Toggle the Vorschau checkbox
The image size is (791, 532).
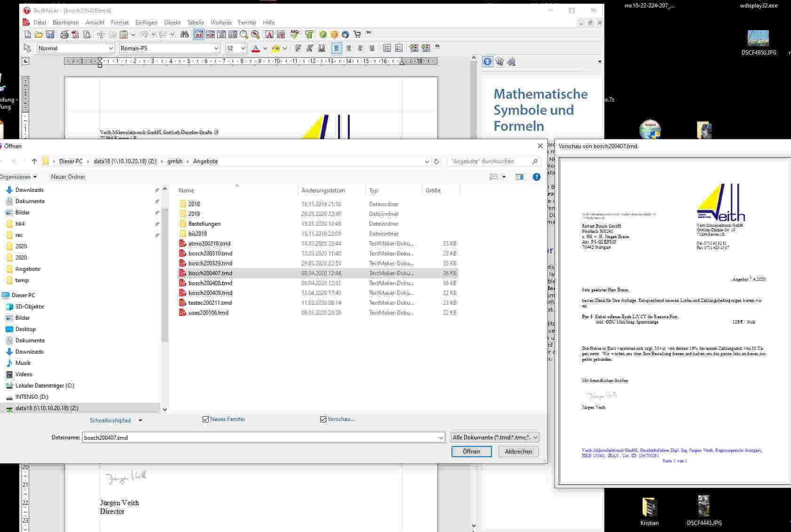pos(323,419)
